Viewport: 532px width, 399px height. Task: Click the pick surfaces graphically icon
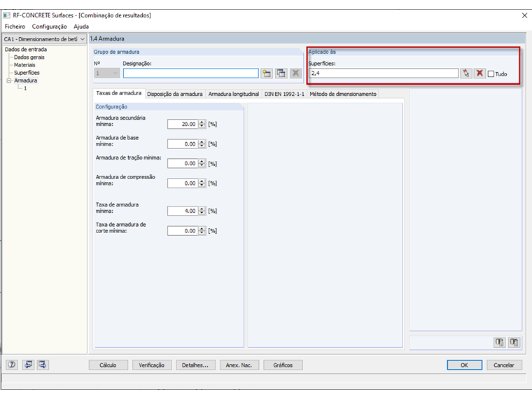pyautogui.click(x=465, y=73)
